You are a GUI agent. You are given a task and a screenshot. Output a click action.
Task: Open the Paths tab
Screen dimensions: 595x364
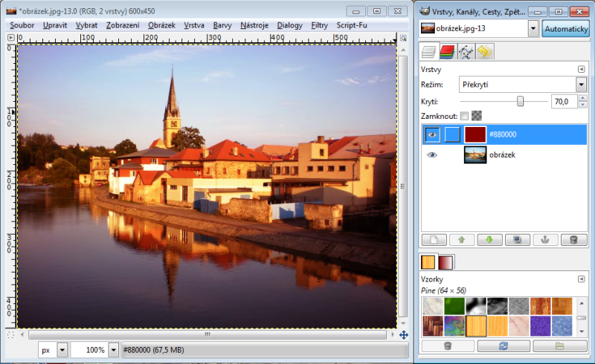466,52
